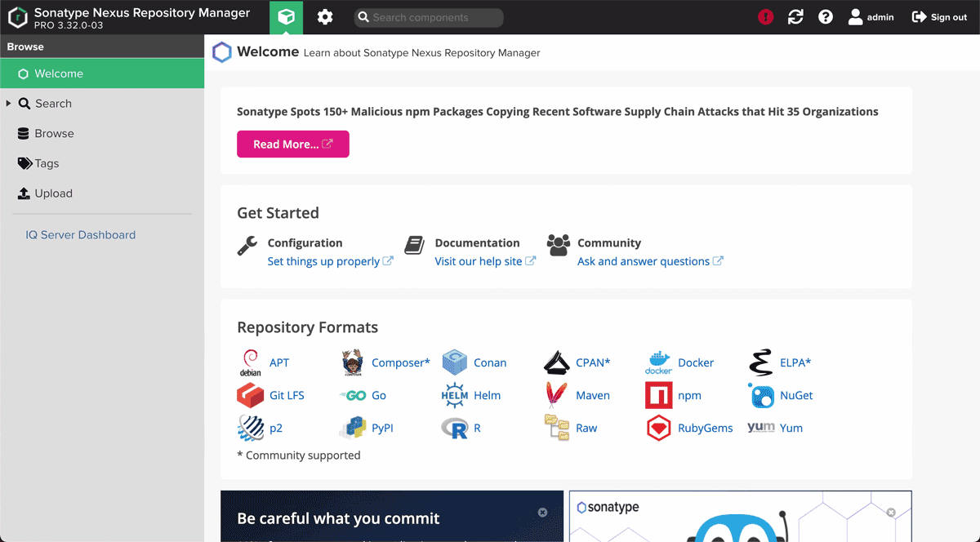This screenshot has height=542, width=980.
Task: Open the PyPI format link
Action: coord(382,428)
